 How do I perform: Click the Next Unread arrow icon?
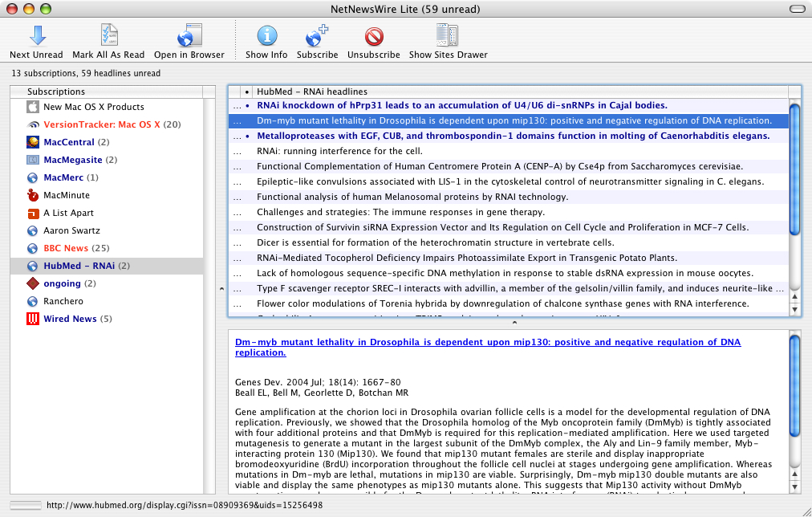(37, 36)
